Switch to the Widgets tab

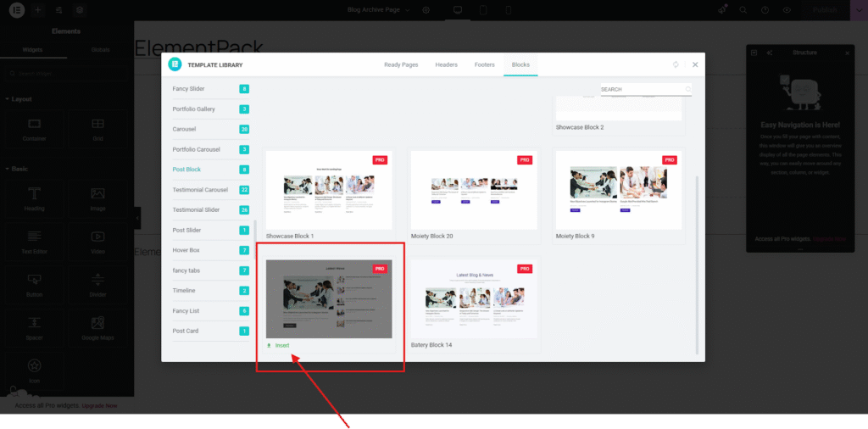click(32, 50)
